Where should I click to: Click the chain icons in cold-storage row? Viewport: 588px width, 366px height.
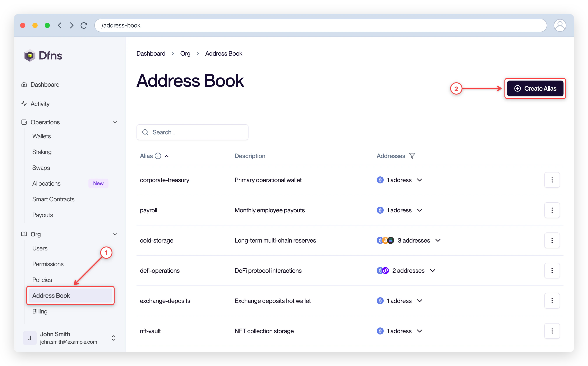[x=385, y=240]
